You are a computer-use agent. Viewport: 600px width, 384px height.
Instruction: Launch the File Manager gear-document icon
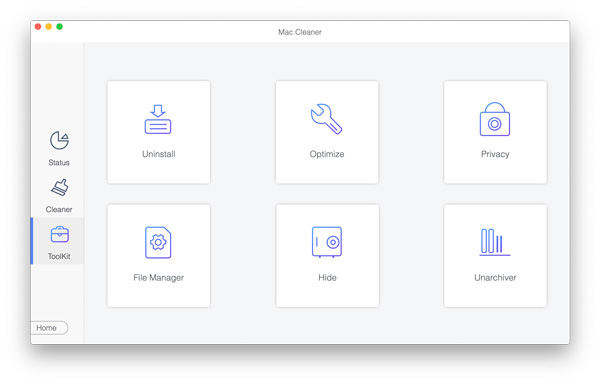158,242
